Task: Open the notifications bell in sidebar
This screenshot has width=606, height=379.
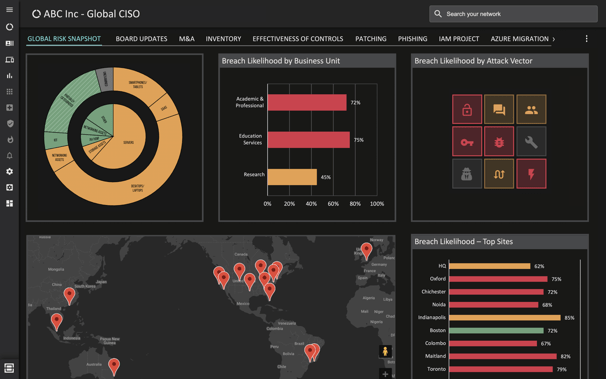Action: click(x=10, y=155)
